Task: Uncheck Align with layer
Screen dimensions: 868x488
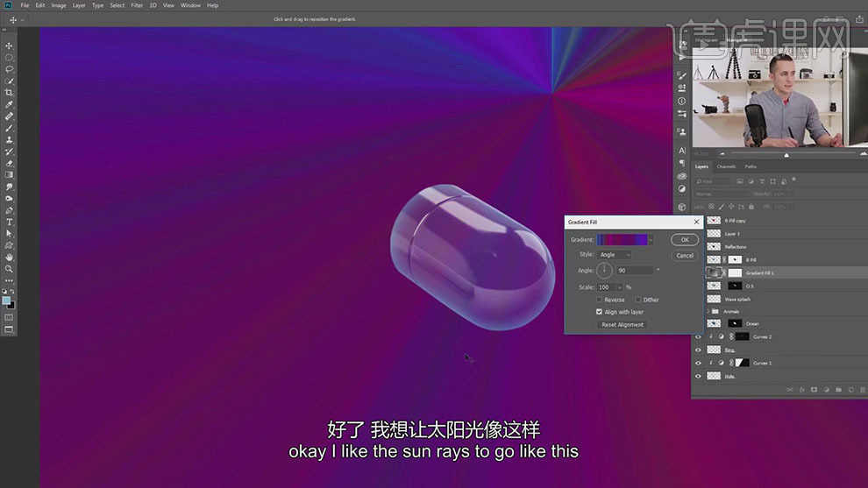Action: tap(599, 312)
